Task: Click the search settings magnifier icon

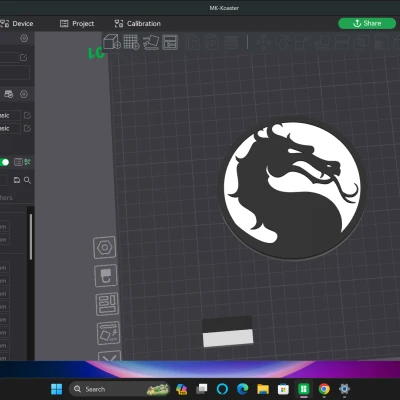Action: [27, 180]
